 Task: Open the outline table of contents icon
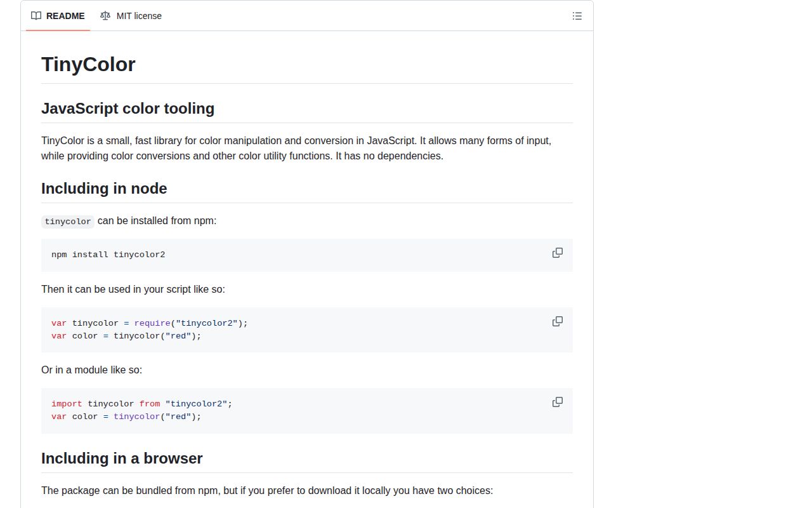[x=577, y=16]
